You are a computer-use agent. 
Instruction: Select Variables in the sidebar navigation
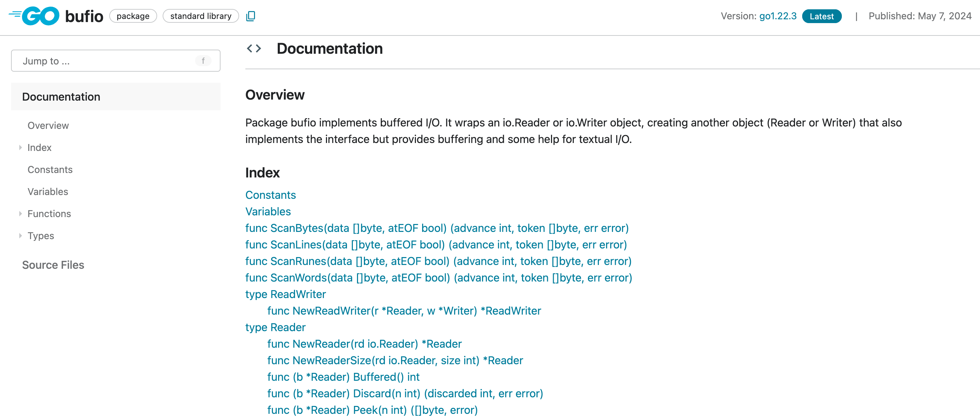[48, 192]
